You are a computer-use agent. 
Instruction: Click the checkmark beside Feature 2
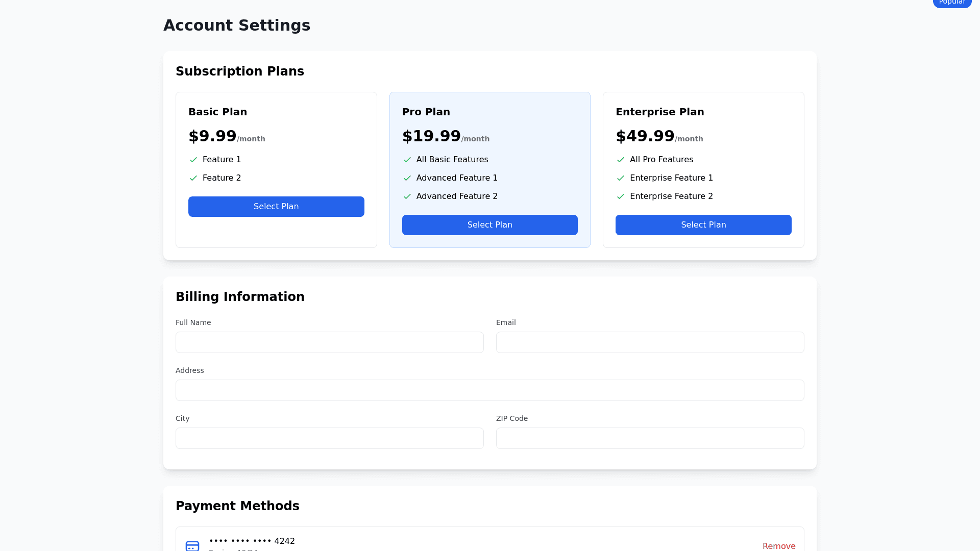(x=193, y=178)
